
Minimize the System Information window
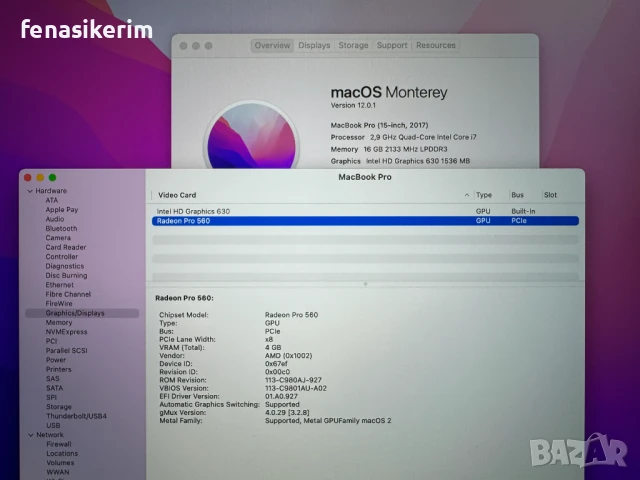click(x=40, y=178)
